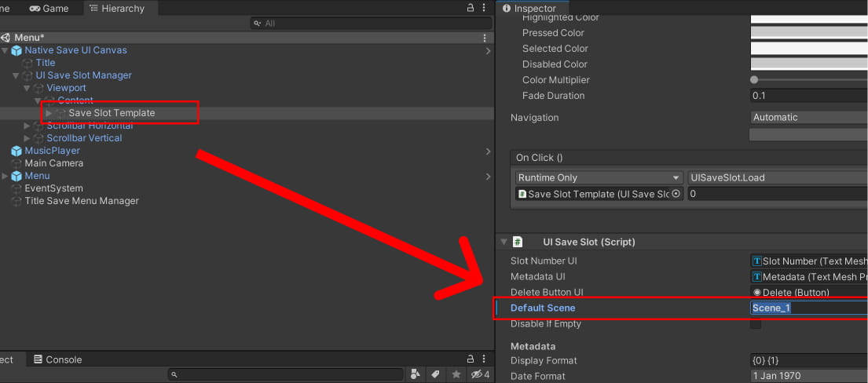Click the Menu prefab cube icon
This screenshot has height=383, width=868.
tap(16, 176)
